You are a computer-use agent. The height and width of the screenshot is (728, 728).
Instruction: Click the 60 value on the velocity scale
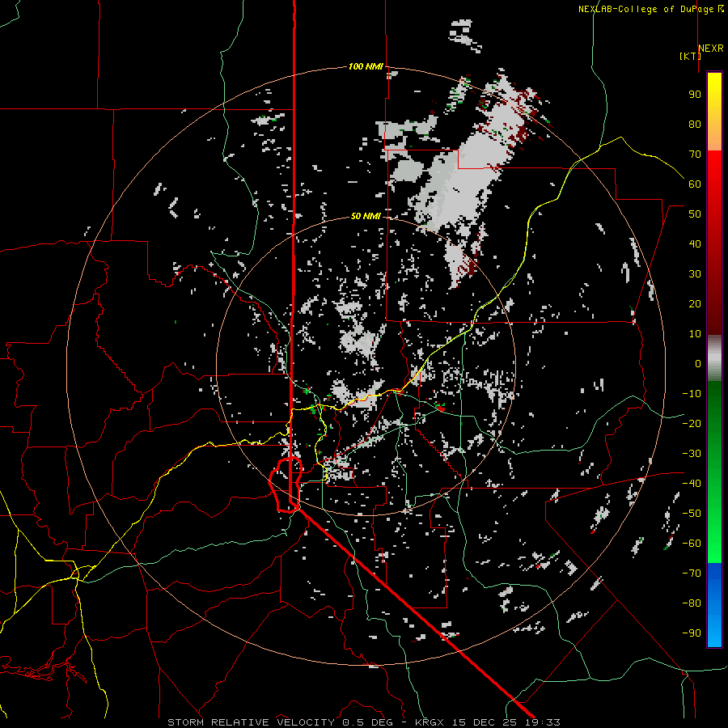click(x=695, y=184)
